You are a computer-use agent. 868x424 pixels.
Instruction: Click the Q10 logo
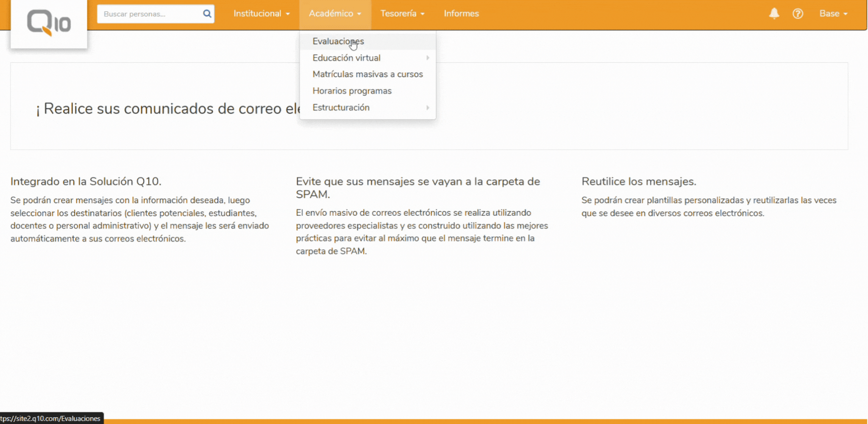(49, 23)
